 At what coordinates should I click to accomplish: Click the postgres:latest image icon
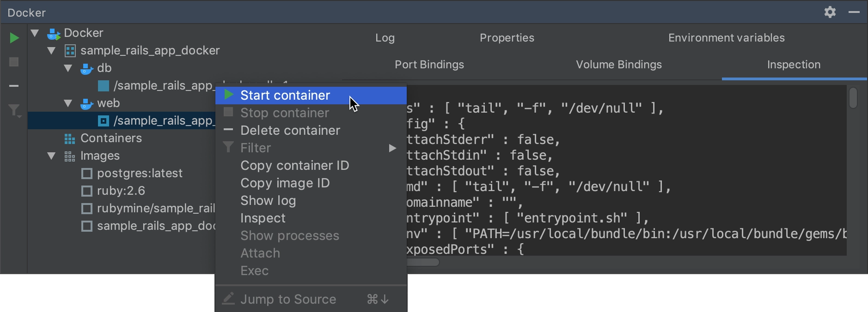coord(86,174)
